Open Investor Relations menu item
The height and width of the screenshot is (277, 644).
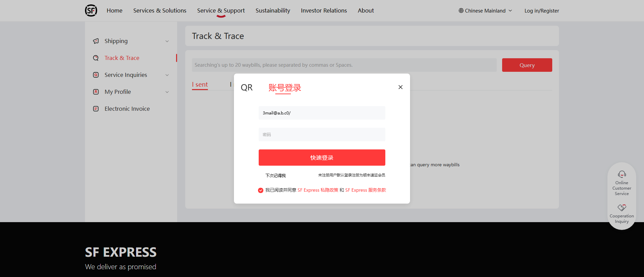tap(324, 10)
